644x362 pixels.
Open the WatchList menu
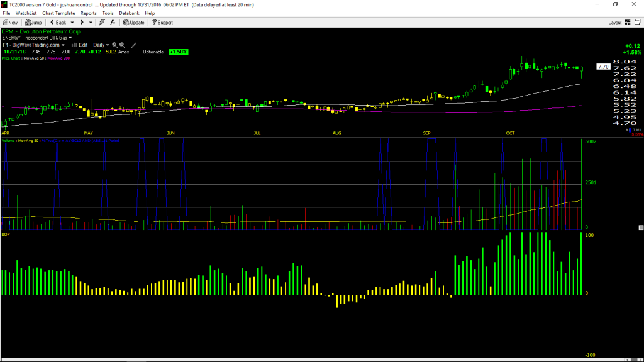pos(26,13)
